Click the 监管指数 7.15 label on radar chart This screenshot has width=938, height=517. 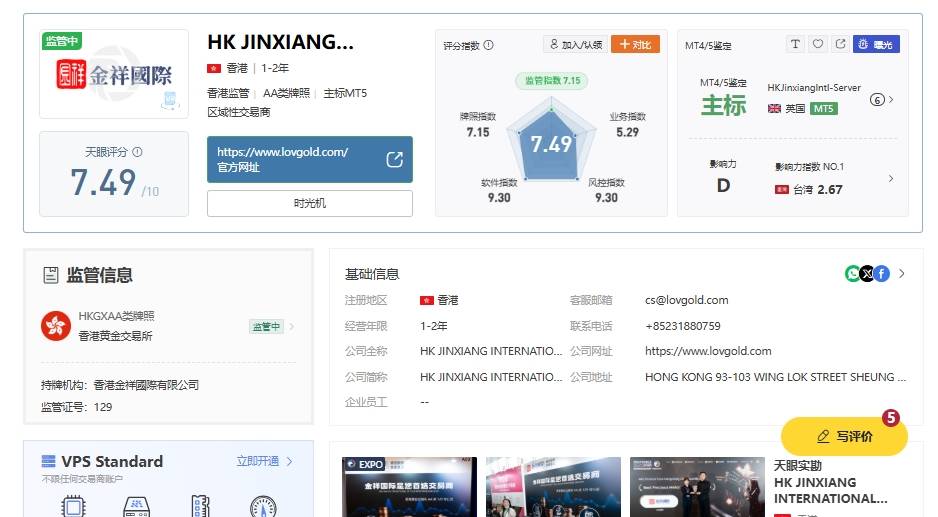click(x=552, y=80)
